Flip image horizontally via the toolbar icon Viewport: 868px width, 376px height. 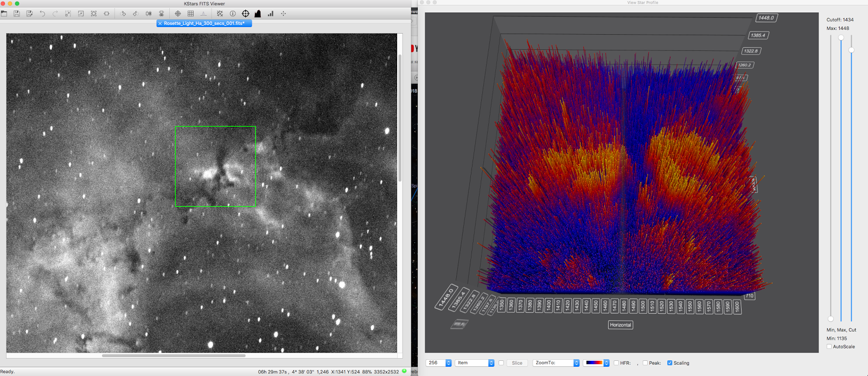click(148, 14)
